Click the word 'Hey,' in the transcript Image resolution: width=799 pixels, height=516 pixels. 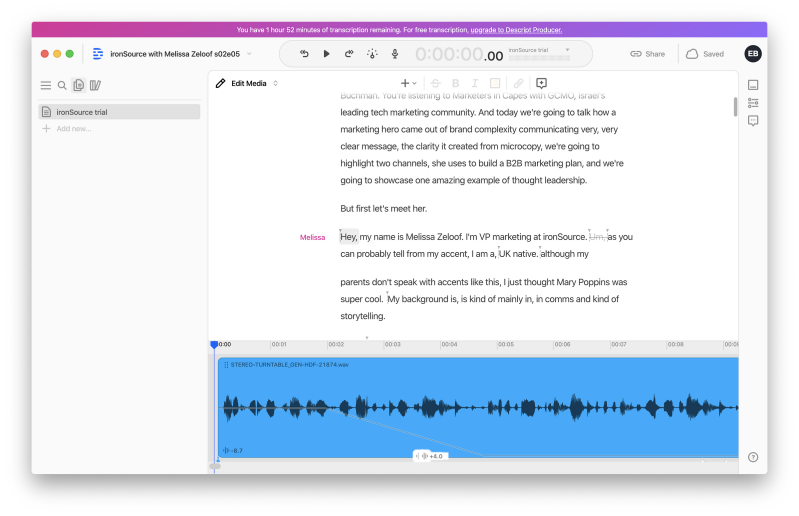[x=349, y=237]
